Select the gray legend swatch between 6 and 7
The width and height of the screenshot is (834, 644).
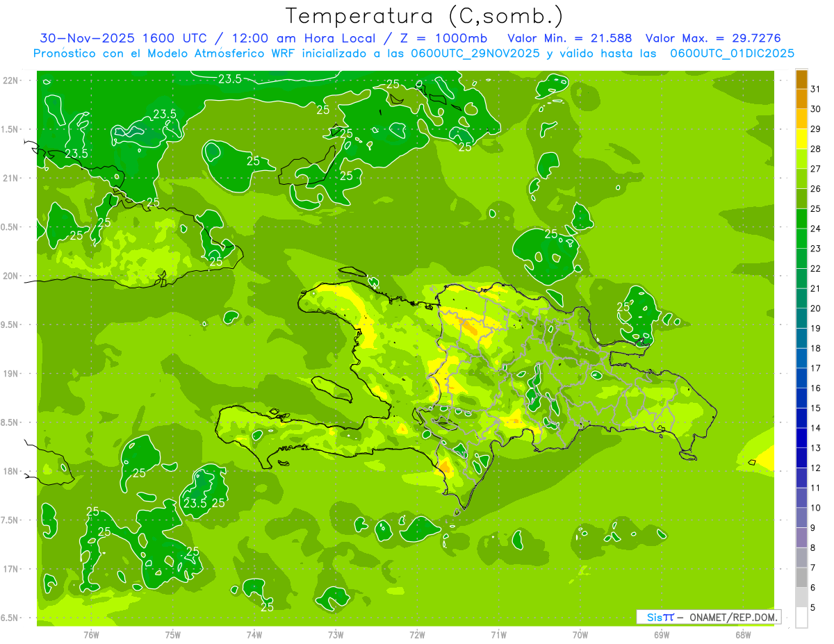click(x=801, y=577)
